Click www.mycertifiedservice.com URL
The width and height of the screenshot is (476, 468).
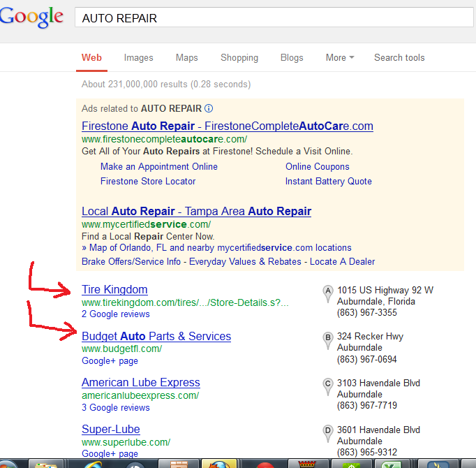tap(146, 224)
